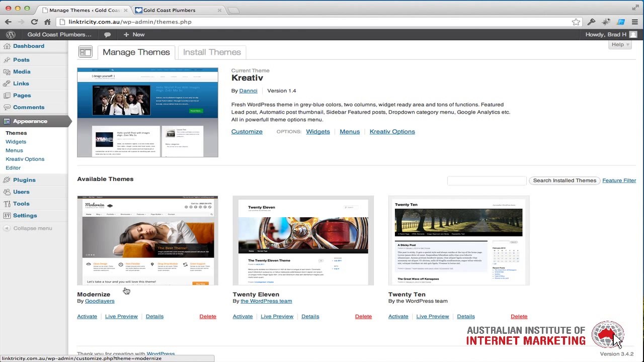View Details for Modernize theme
Viewport: 644px width, 362px height.
pyautogui.click(x=154, y=317)
